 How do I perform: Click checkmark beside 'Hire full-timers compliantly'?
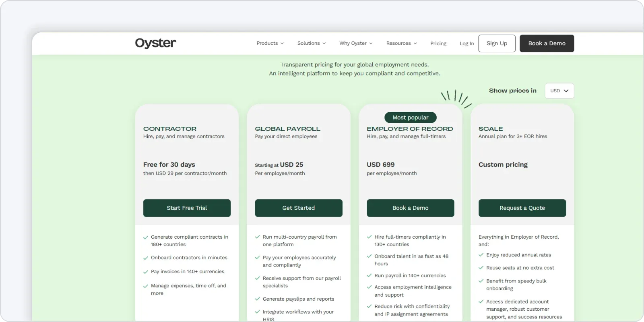pyautogui.click(x=369, y=237)
